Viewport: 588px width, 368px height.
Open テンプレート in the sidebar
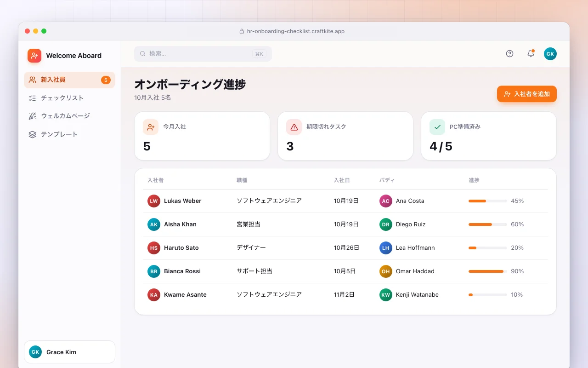click(69, 134)
